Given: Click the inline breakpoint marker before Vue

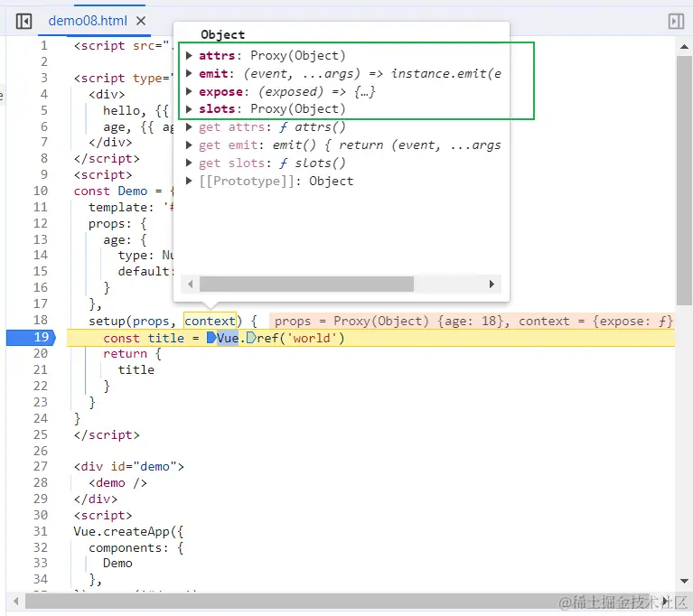Looking at the screenshot, I should coord(211,338).
